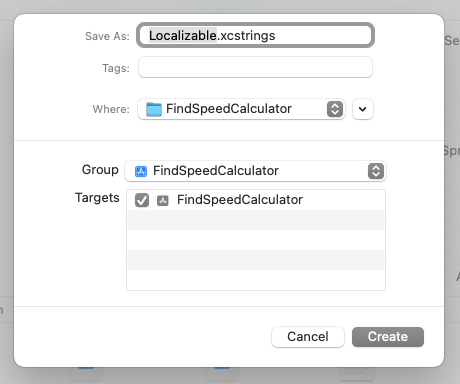Viewport: 460px width, 384px height.
Task: Click the up-down stepper arrows in Where popup
Action: click(335, 109)
